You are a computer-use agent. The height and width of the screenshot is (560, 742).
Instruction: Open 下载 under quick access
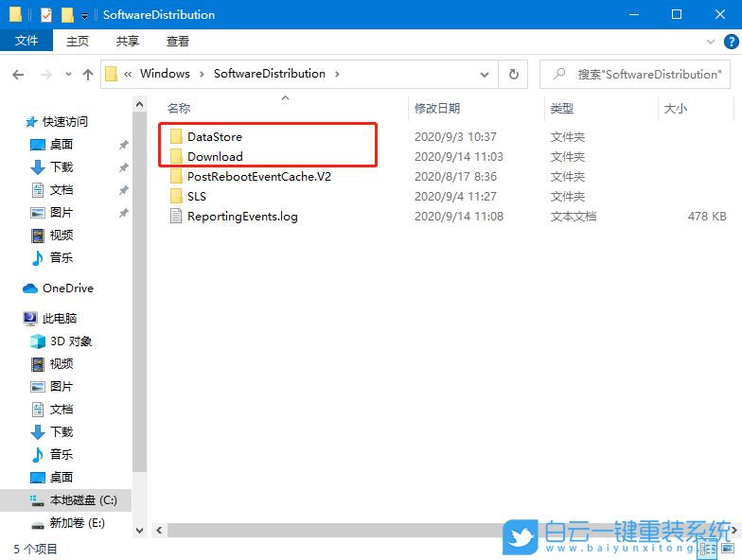(x=62, y=166)
